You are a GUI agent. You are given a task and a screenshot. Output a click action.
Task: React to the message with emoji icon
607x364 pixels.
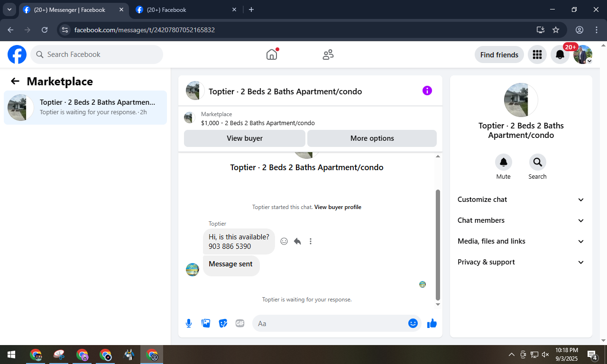(284, 241)
